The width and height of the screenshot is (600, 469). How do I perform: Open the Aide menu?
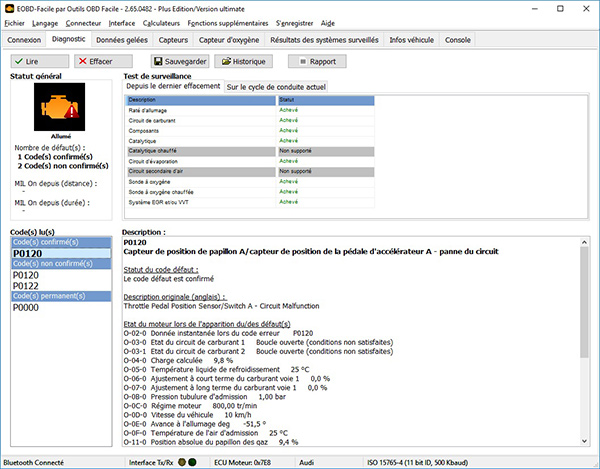point(328,23)
